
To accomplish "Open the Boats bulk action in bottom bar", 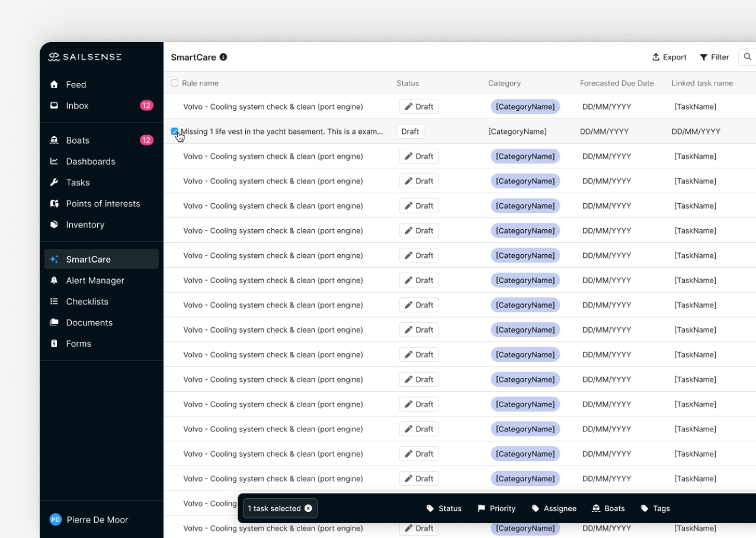I will coord(608,508).
